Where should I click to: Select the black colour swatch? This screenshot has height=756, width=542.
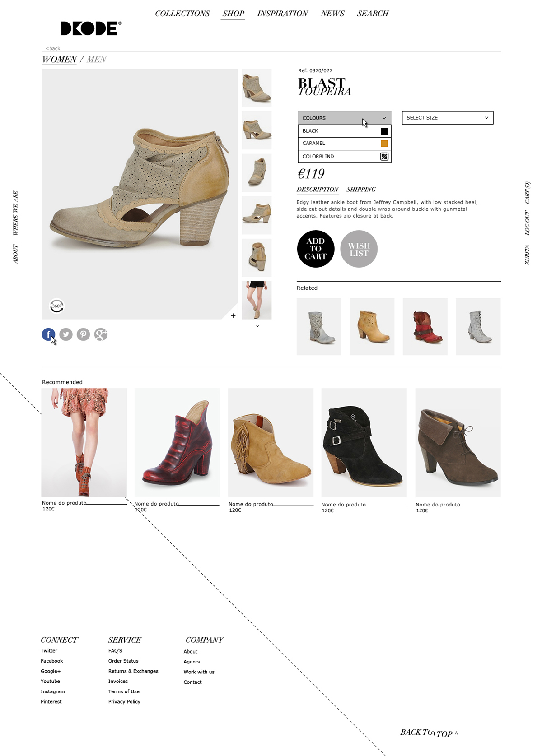tap(384, 131)
